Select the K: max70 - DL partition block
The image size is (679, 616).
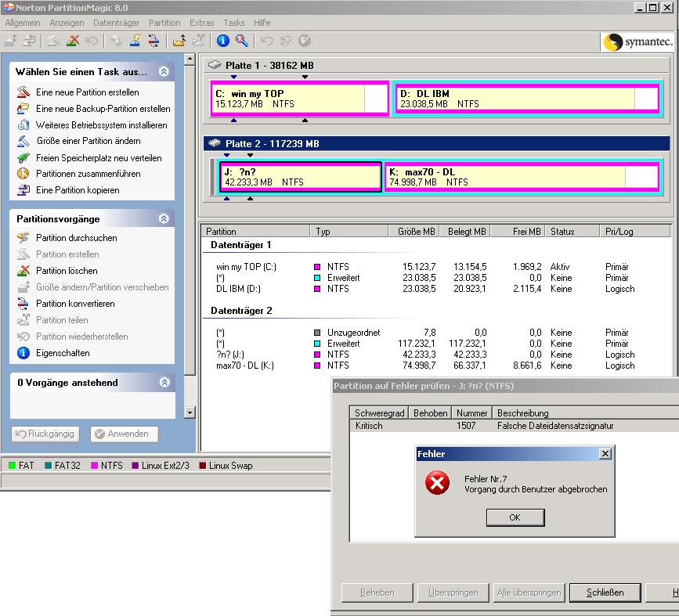(x=522, y=177)
